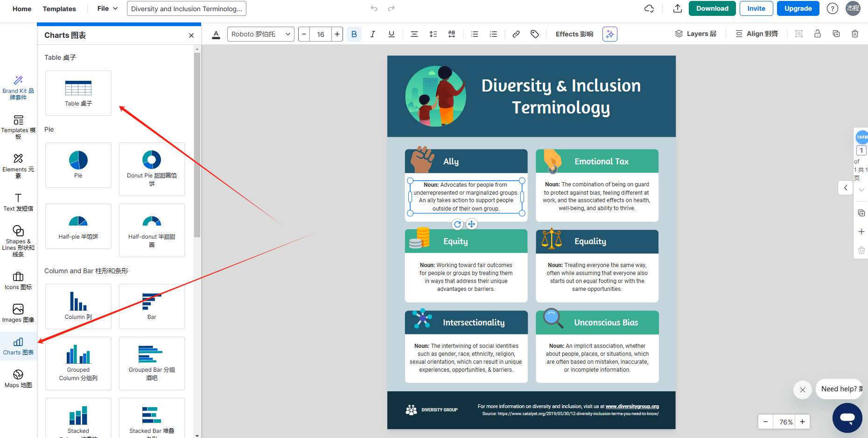
Task: Open the File dropdown menu
Action: 108,8
